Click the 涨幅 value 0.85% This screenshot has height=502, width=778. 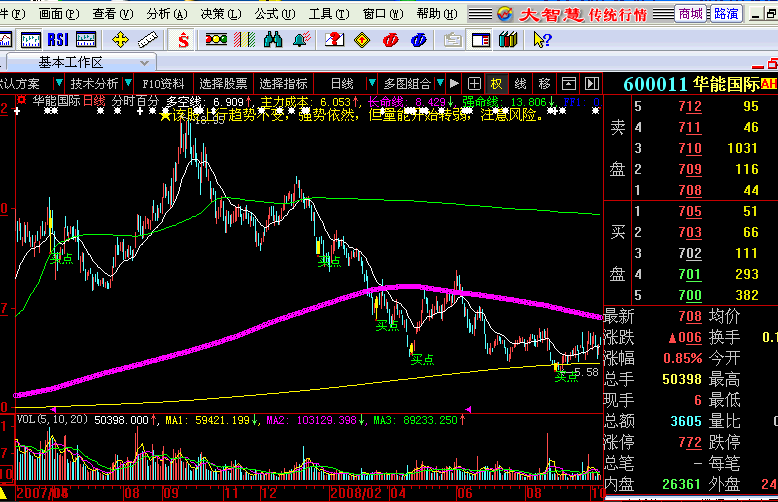[x=683, y=358]
